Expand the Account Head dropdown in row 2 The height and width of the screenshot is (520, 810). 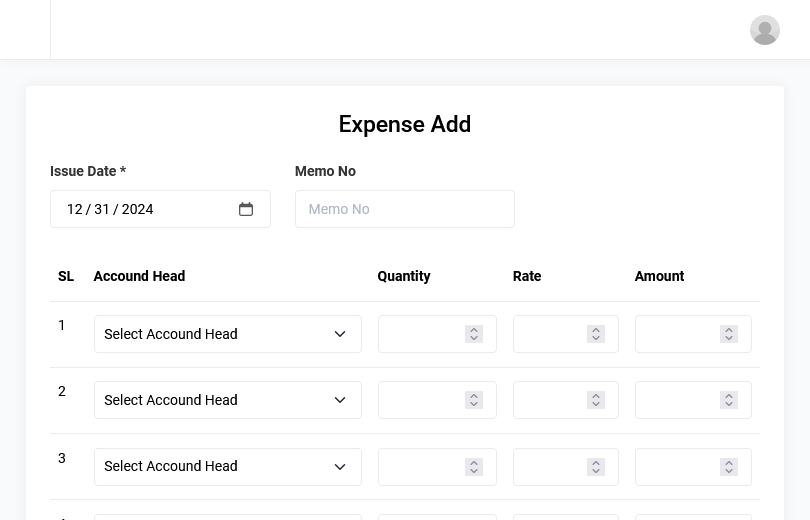[x=227, y=400]
